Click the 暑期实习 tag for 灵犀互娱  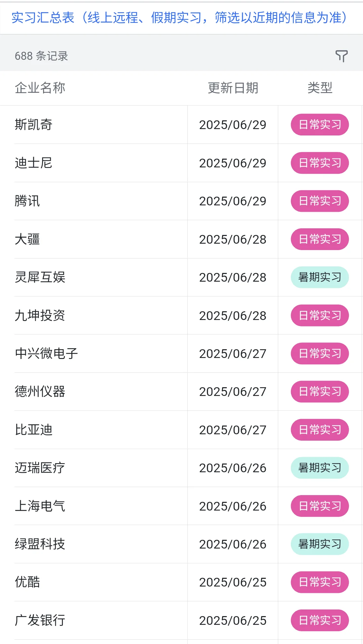click(320, 277)
